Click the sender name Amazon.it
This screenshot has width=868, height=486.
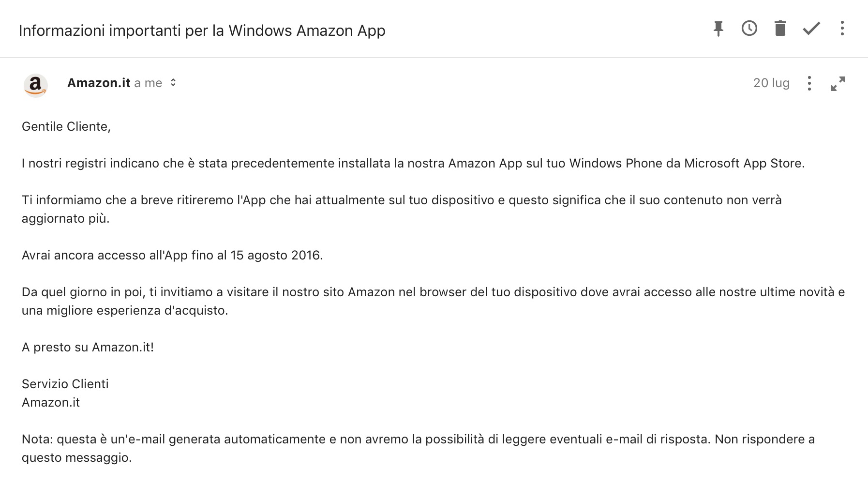pos(99,83)
